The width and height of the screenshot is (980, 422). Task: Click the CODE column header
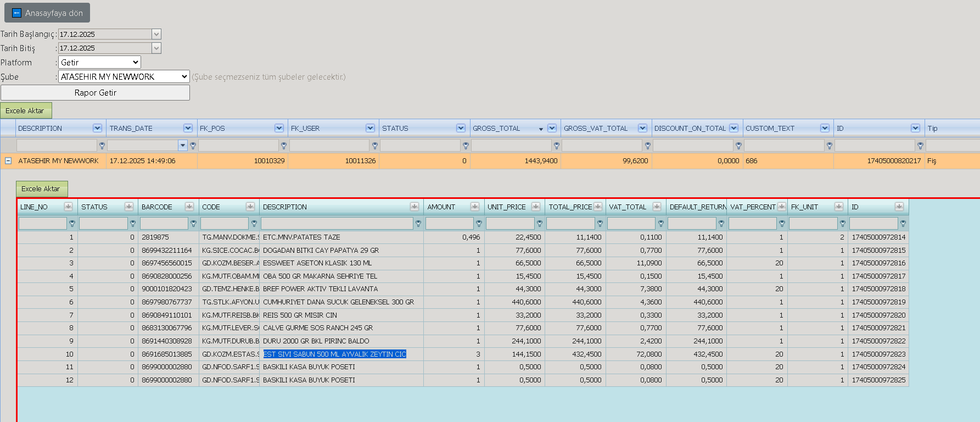click(211, 207)
